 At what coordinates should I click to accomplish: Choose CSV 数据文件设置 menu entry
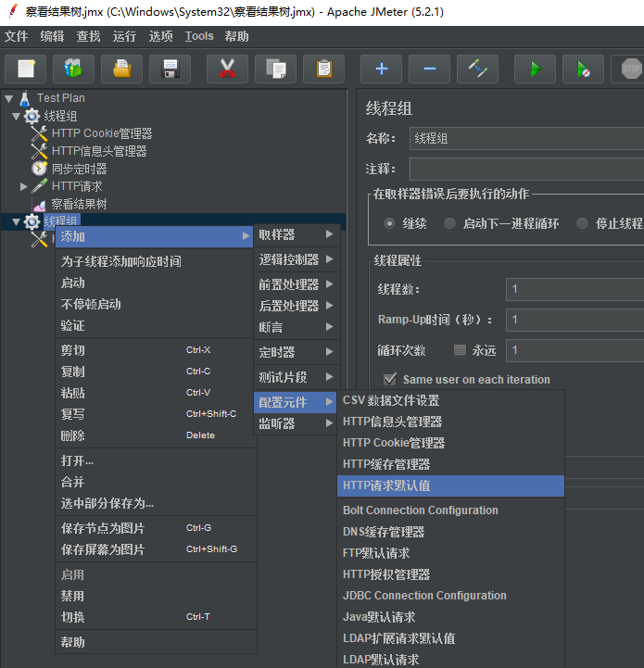point(450,400)
